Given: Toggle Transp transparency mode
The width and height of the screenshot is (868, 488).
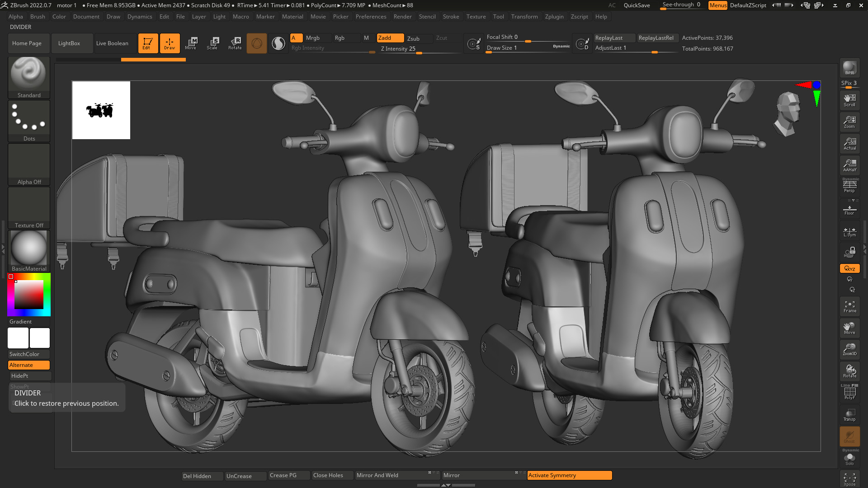Looking at the screenshot, I should (850, 415).
